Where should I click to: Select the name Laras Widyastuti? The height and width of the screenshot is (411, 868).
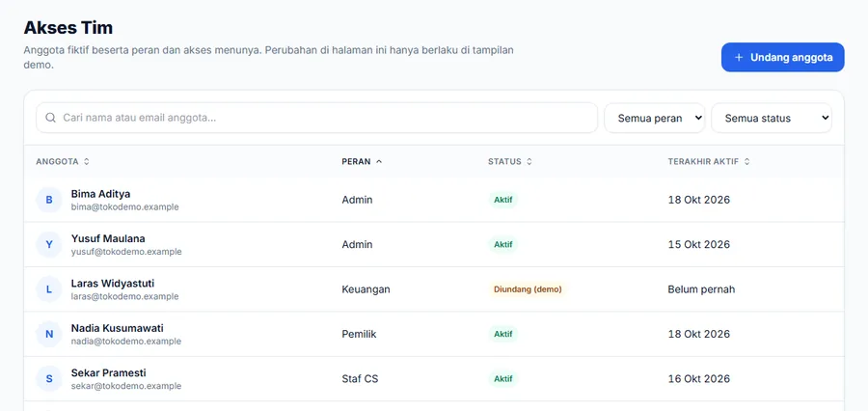point(113,284)
